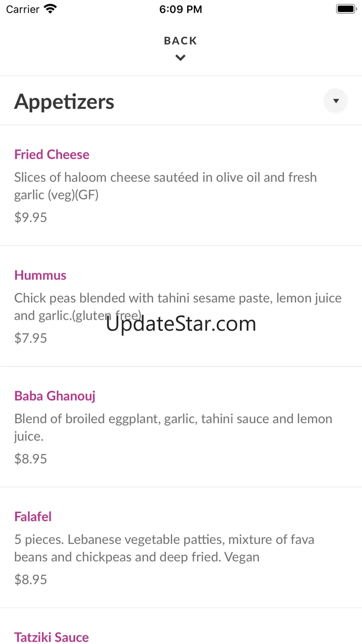Tap the BACK label at top
Image resolution: width=362 pixels, height=644 pixels.
click(181, 41)
